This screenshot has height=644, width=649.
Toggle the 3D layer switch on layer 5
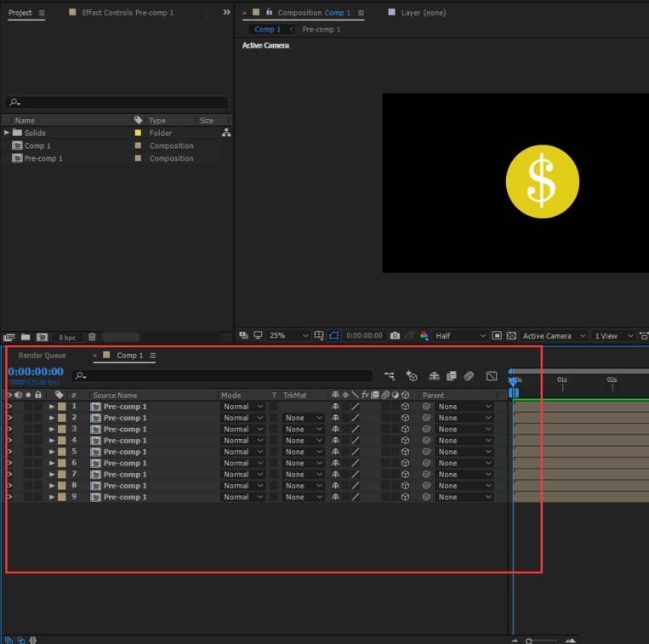point(406,452)
